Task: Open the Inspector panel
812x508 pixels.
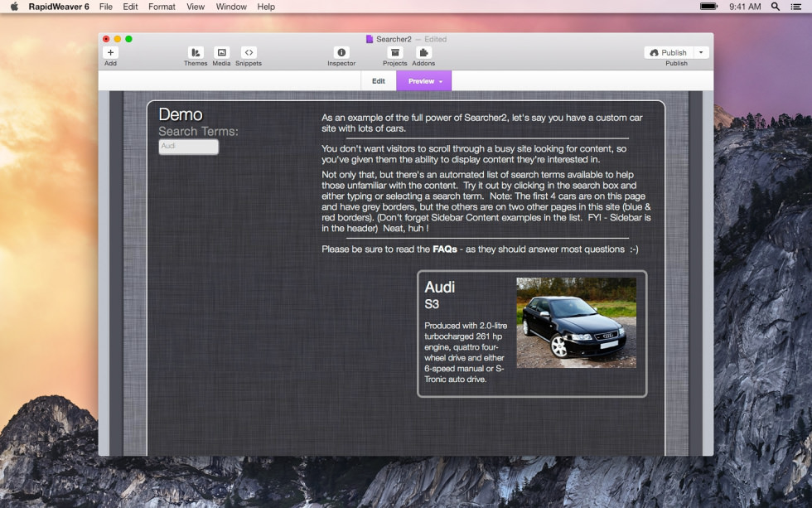Action: (341, 52)
